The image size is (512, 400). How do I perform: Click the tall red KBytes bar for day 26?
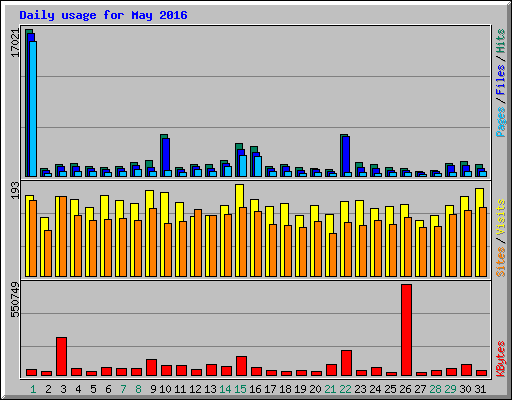406,330
